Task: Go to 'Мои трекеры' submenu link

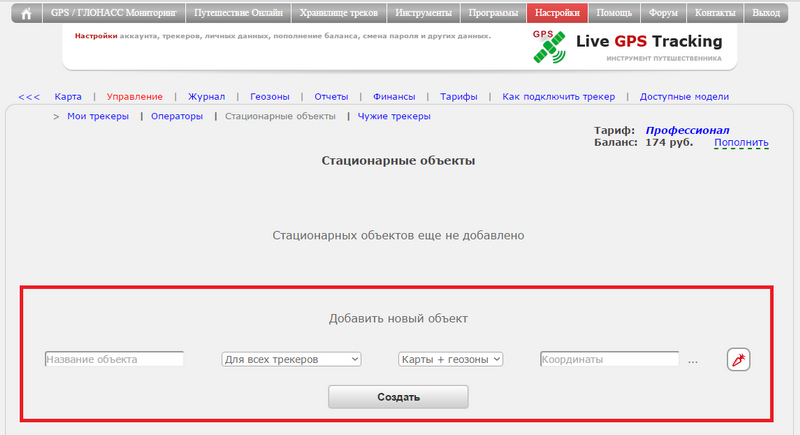Action: click(98, 117)
